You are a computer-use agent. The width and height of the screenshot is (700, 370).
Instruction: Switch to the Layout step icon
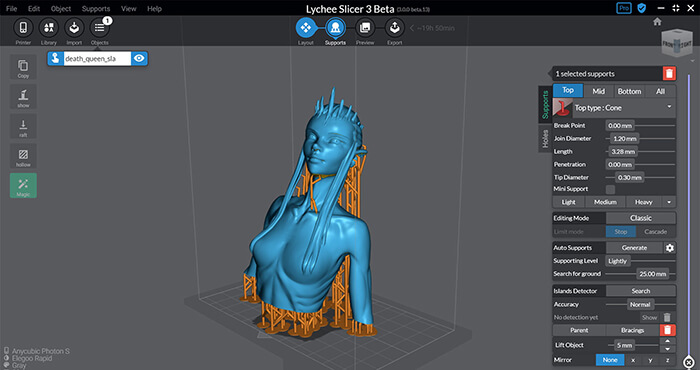click(x=306, y=28)
